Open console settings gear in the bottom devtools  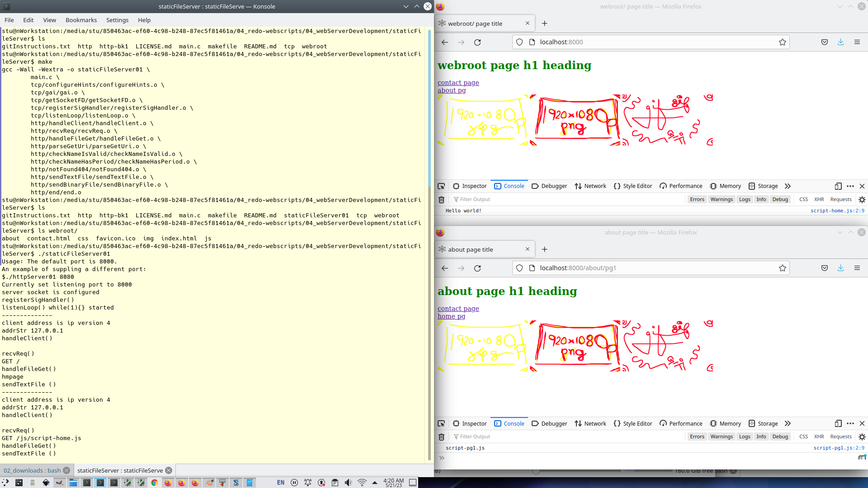[862, 437]
